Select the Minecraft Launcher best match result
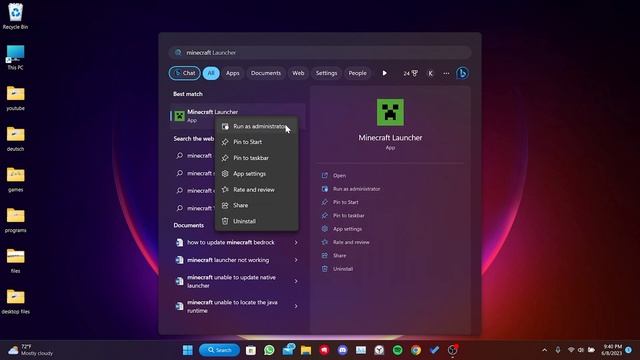The image size is (640, 360). click(x=238, y=116)
